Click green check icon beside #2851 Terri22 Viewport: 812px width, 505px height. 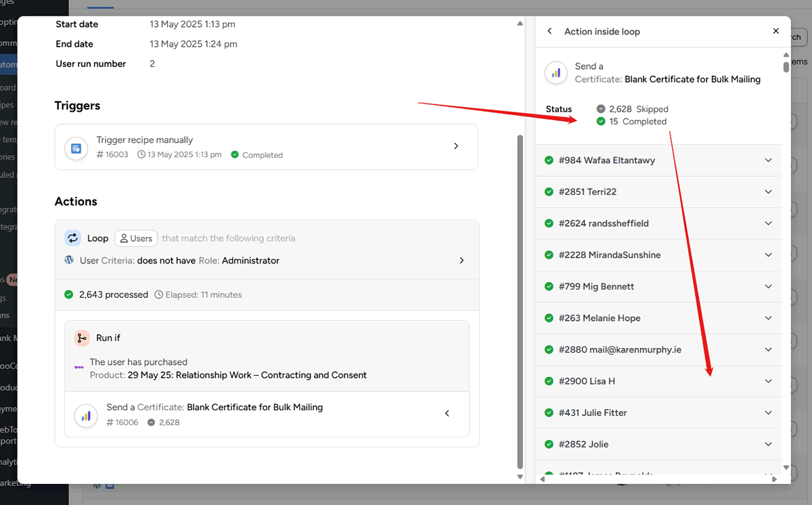coord(549,192)
